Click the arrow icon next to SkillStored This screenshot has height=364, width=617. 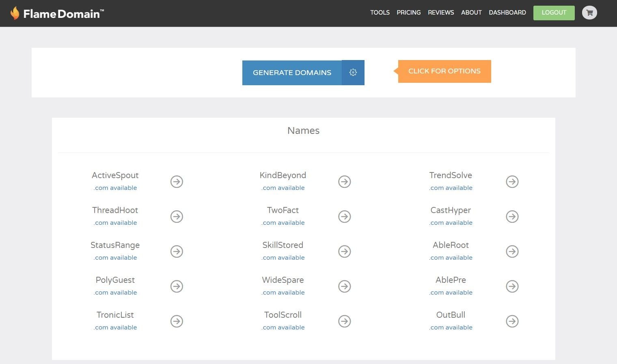pos(345,251)
